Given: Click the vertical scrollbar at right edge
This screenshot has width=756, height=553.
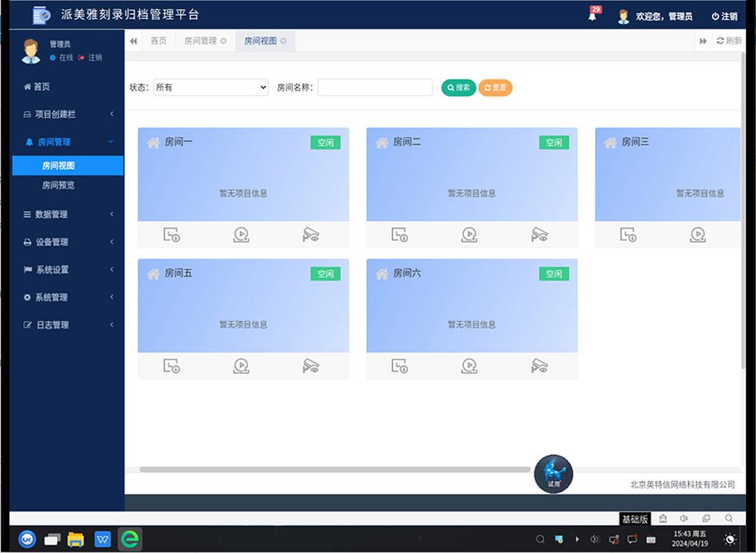Looking at the screenshot, I should [x=743, y=210].
